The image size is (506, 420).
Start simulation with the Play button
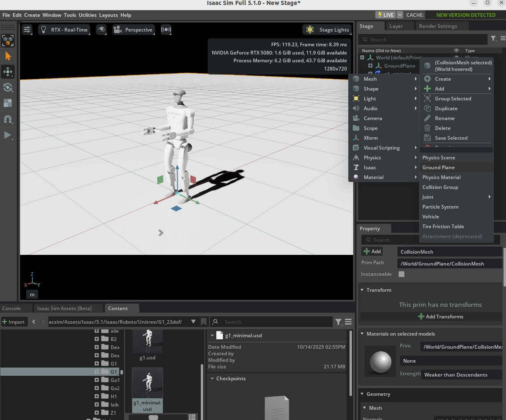point(8,135)
